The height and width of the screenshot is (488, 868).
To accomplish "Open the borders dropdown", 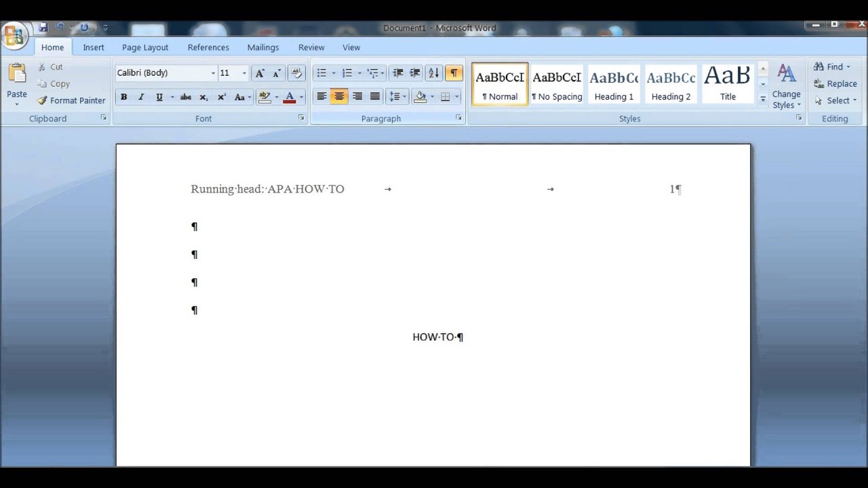I will (456, 97).
